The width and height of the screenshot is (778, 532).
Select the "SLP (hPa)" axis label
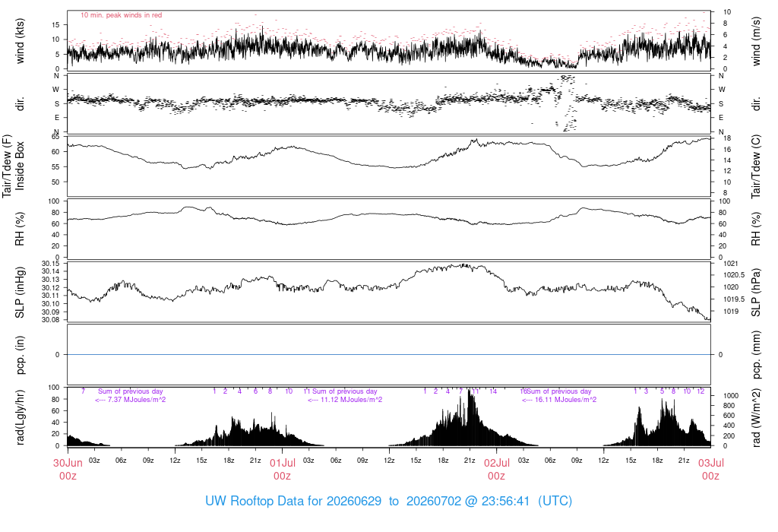click(756, 293)
